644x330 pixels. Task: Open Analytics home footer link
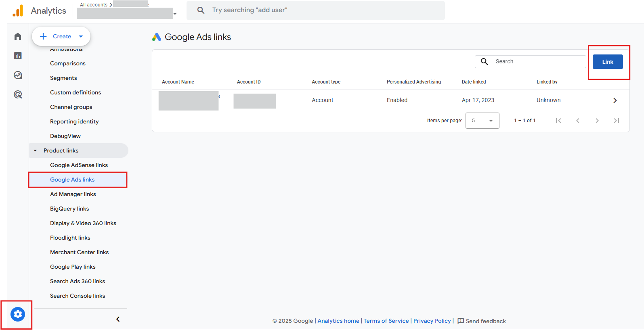point(338,321)
